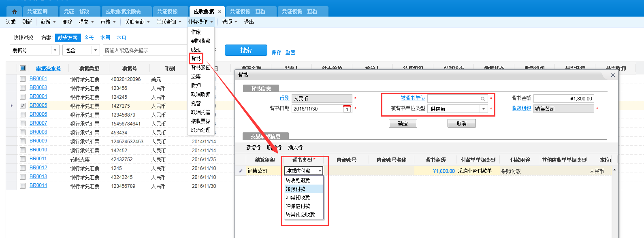
Task: Uncheck the BR0005 row checkbox
Action: 23,106
